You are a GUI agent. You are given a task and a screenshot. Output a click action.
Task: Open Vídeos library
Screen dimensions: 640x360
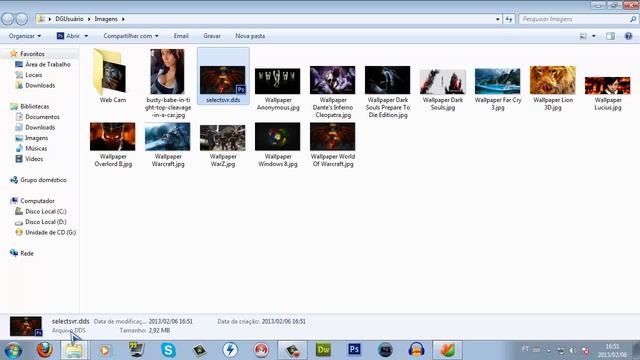pos(34,159)
